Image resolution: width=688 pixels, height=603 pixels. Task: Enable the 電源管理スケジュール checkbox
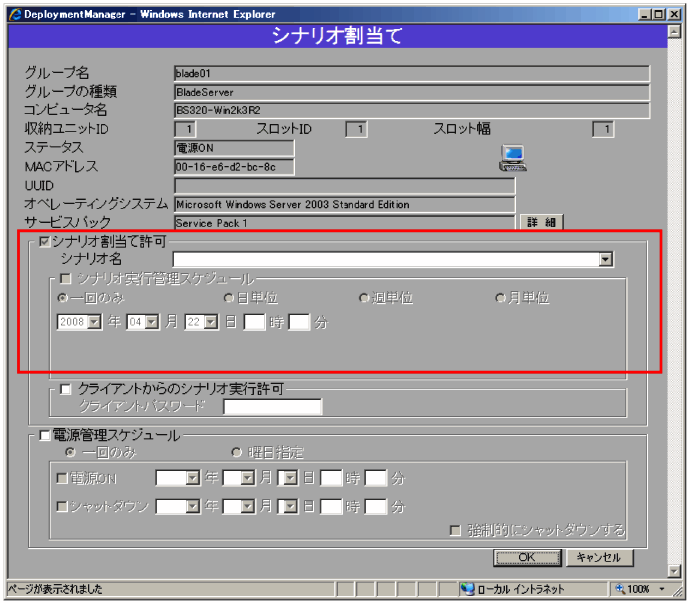(x=44, y=435)
